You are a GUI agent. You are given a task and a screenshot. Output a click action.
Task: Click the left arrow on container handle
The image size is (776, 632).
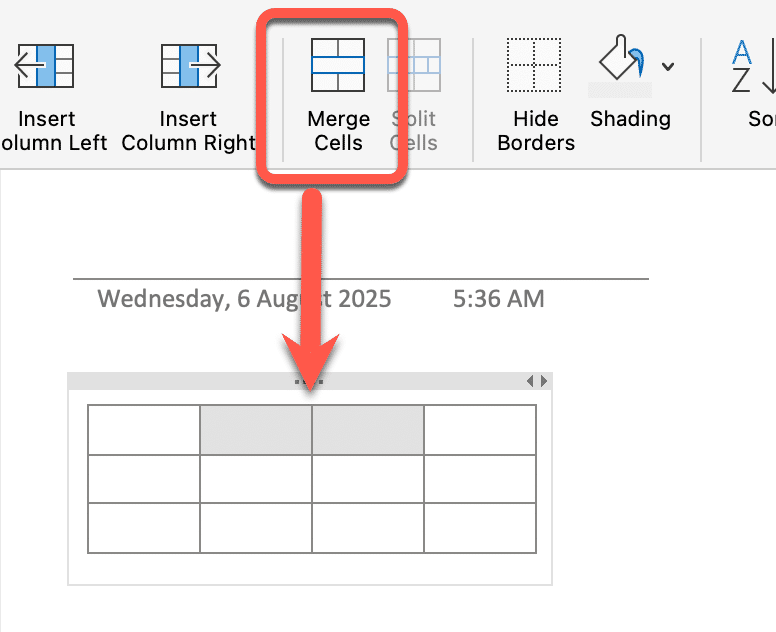pos(530,381)
